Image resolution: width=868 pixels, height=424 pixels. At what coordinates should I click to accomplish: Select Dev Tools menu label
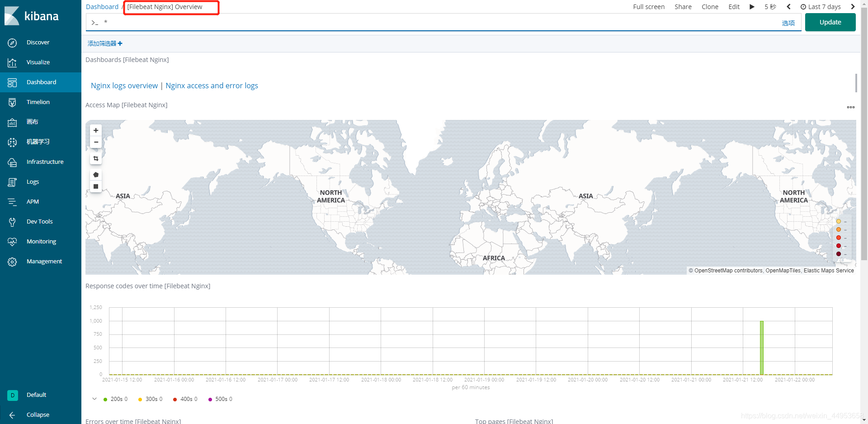40,222
